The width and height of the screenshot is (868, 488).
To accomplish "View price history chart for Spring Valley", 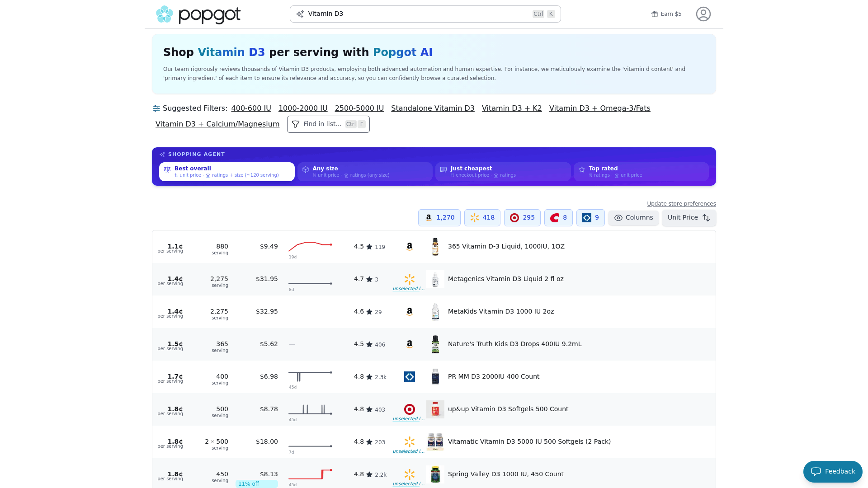I will (310, 474).
